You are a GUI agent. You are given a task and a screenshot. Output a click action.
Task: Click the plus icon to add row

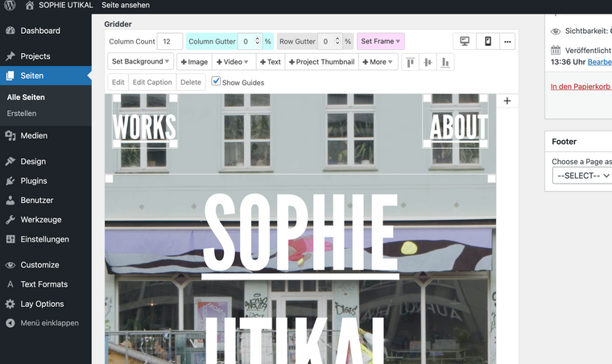click(x=507, y=101)
